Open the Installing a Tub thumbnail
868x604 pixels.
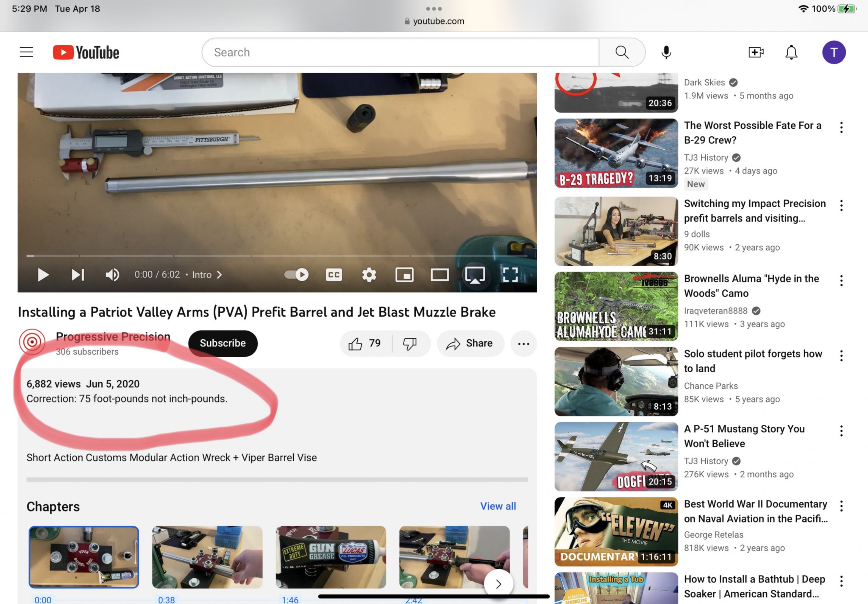point(616,588)
